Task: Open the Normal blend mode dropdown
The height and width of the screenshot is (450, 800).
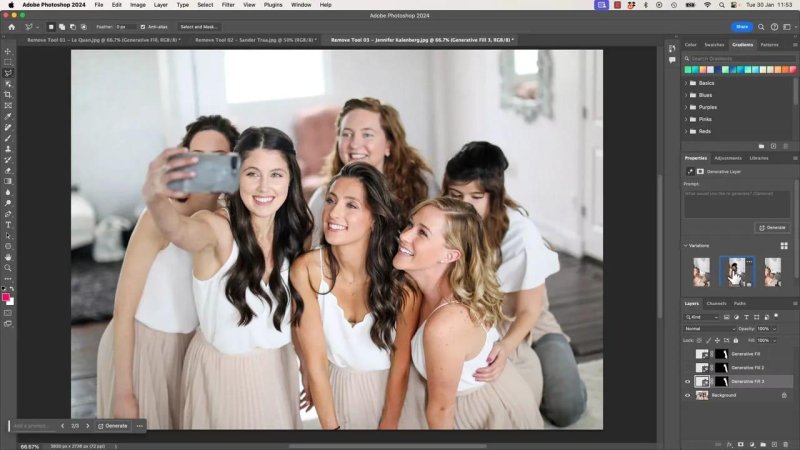Action: coord(710,329)
